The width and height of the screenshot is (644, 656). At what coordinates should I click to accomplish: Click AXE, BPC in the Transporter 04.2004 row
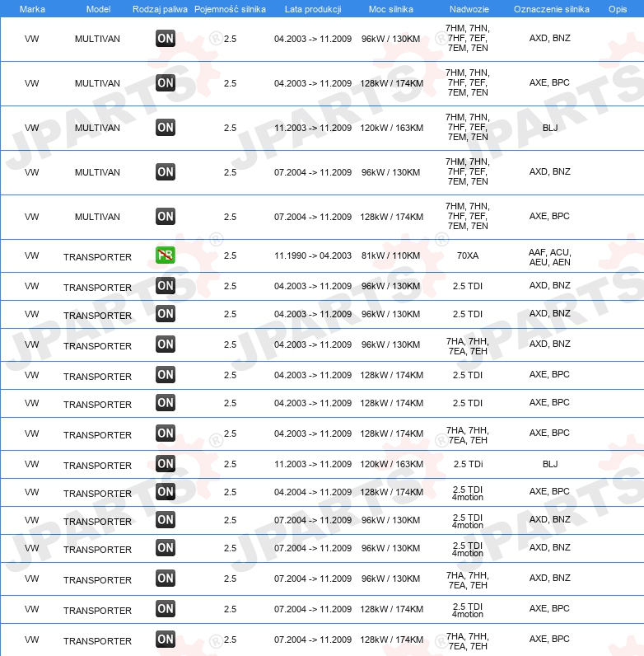coord(549,491)
